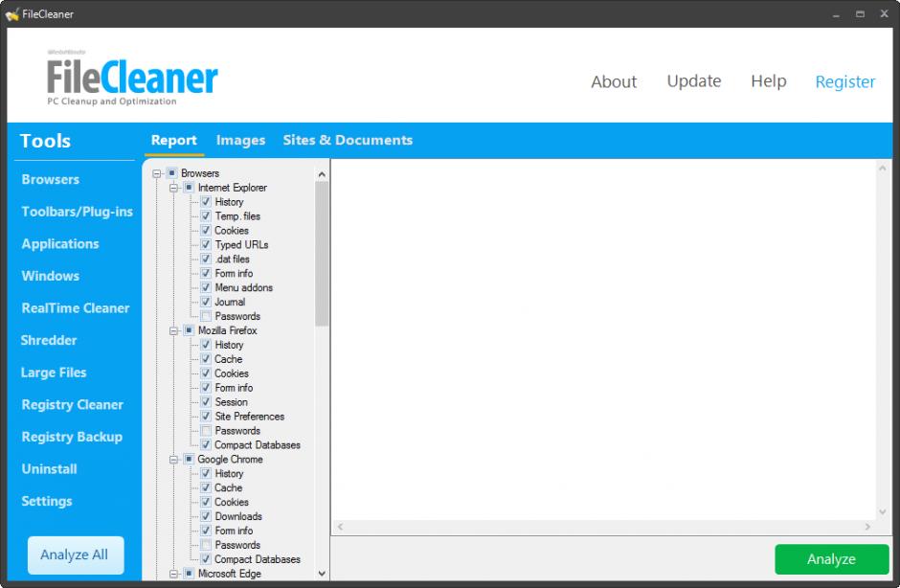
Task: Click report pane horizontal scroll right arrow
Action: point(866,527)
